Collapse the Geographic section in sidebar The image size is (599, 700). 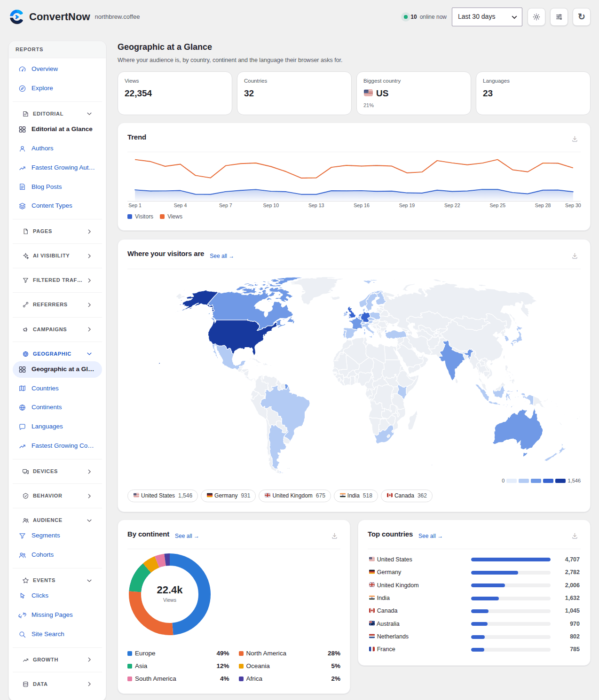point(57,354)
